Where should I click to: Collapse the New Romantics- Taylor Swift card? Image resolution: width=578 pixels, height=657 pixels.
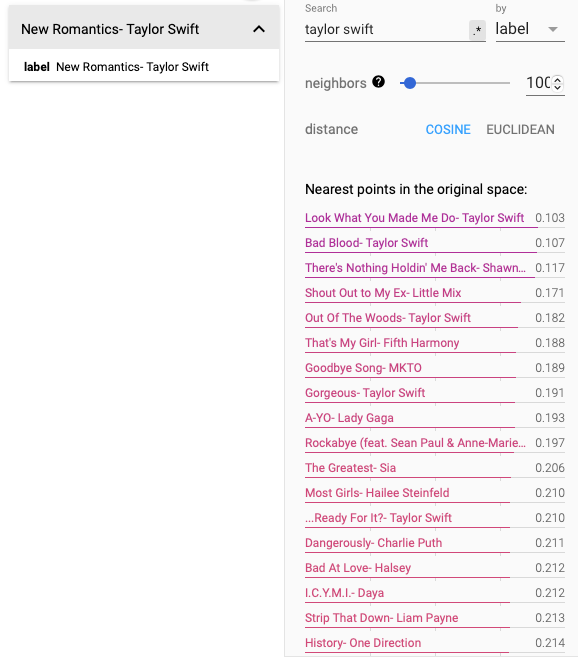[x=259, y=29]
